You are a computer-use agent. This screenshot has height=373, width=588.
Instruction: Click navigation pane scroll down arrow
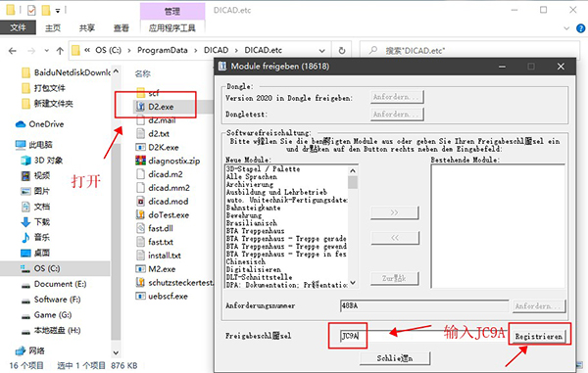click(116, 352)
